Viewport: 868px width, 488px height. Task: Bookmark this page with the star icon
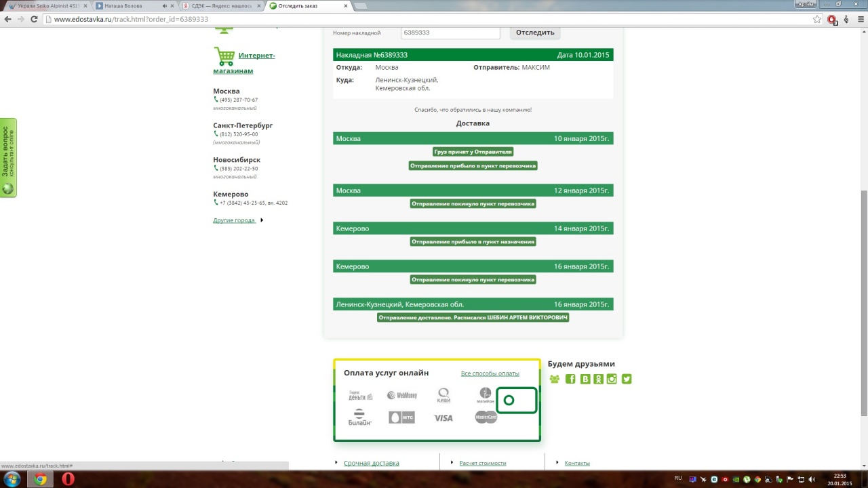817,19
